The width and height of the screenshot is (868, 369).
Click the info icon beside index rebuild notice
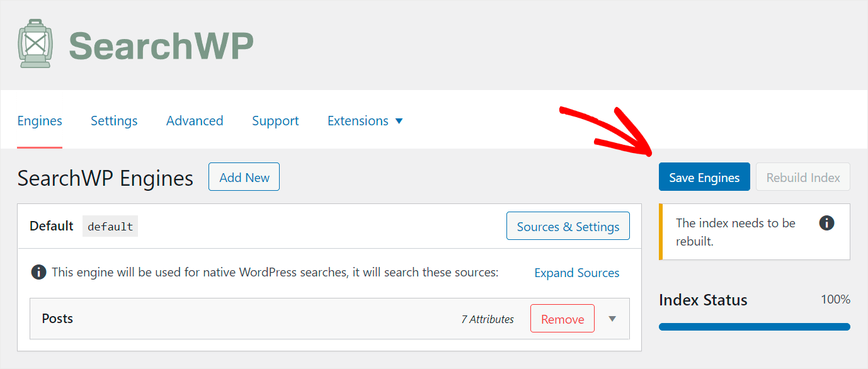826,223
